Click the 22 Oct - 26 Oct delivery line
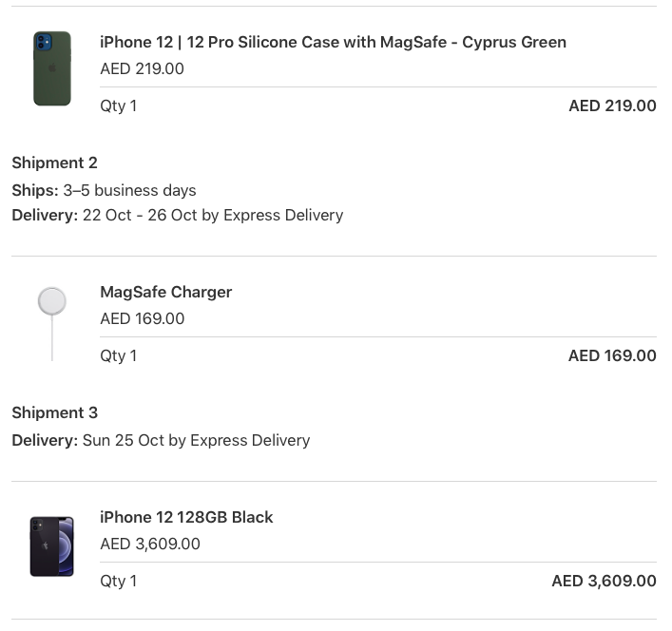This screenshot has height=631, width=672. click(178, 215)
